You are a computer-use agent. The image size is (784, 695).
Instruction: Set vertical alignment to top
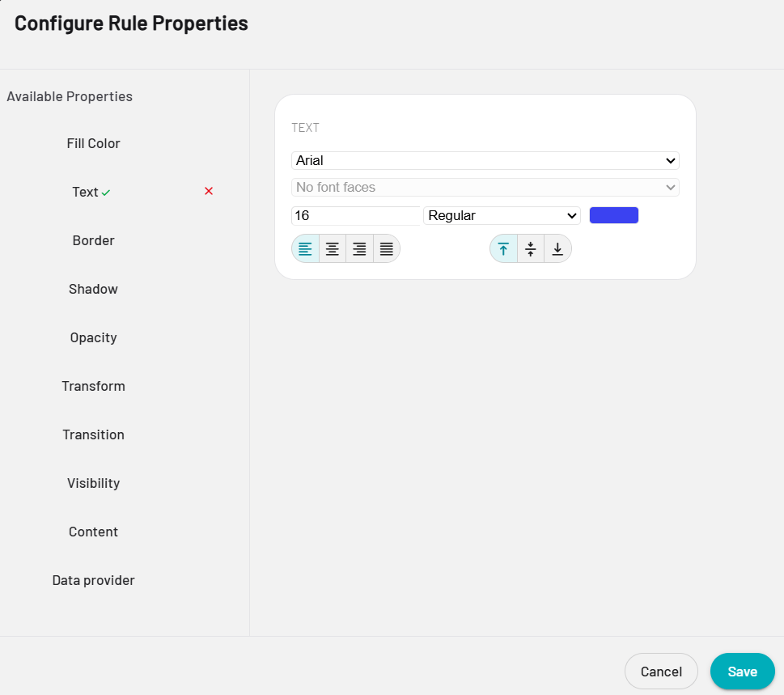click(503, 248)
